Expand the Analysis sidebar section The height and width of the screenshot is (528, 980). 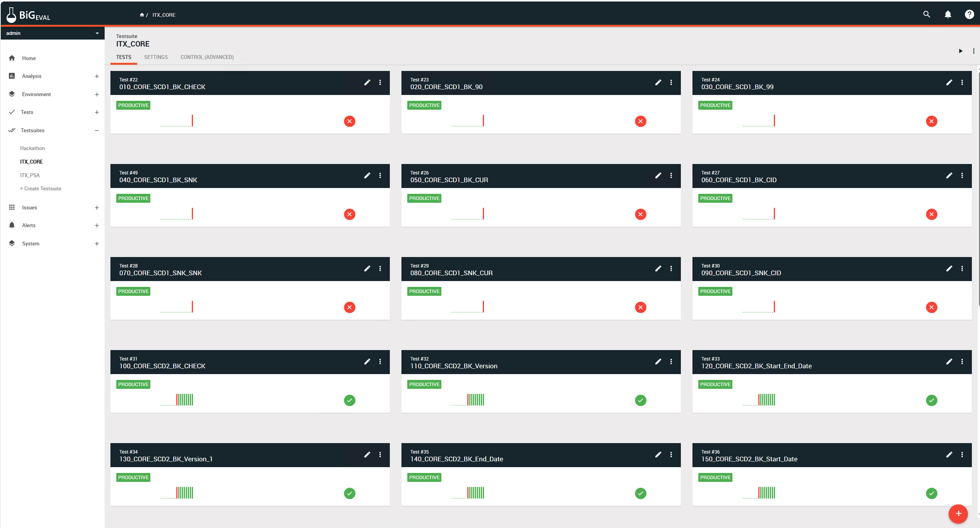(96, 76)
